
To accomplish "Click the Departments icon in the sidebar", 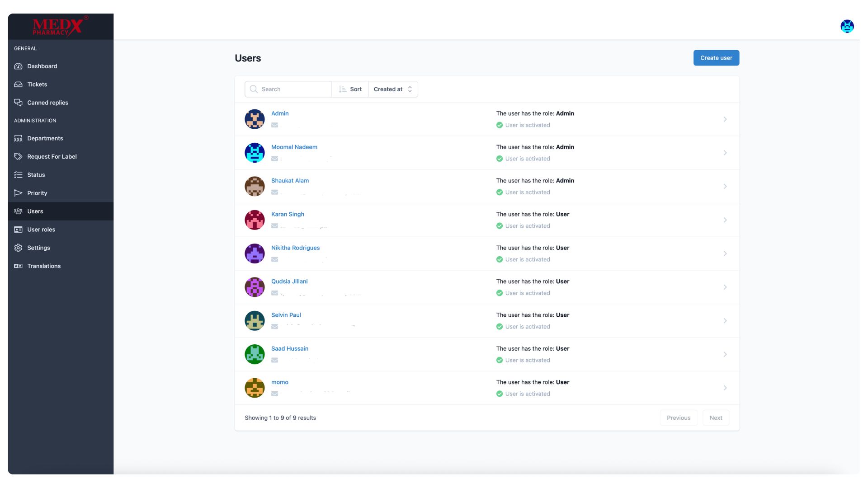I will (18, 138).
